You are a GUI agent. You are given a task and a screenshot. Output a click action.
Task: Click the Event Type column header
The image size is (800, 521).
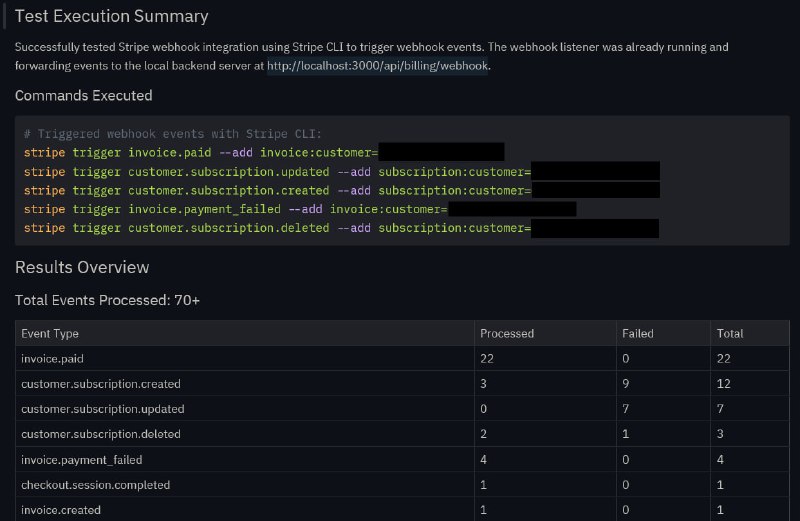pyautogui.click(x=50, y=334)
